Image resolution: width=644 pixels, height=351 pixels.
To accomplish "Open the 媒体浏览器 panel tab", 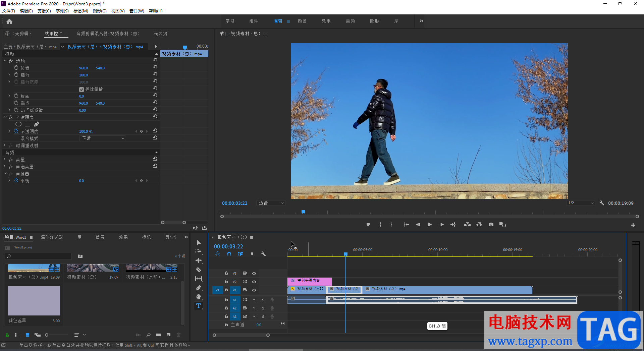I will (52, 237).
